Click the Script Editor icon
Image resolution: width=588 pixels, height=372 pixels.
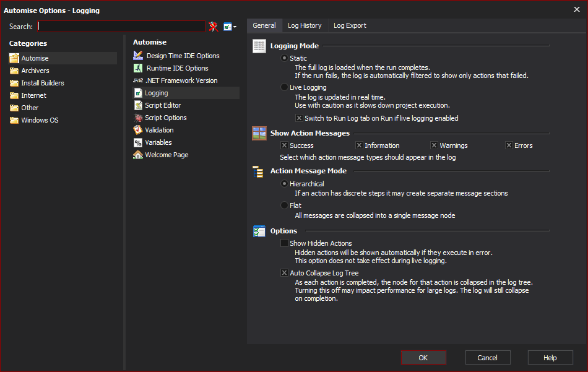(x=138, y=105)
